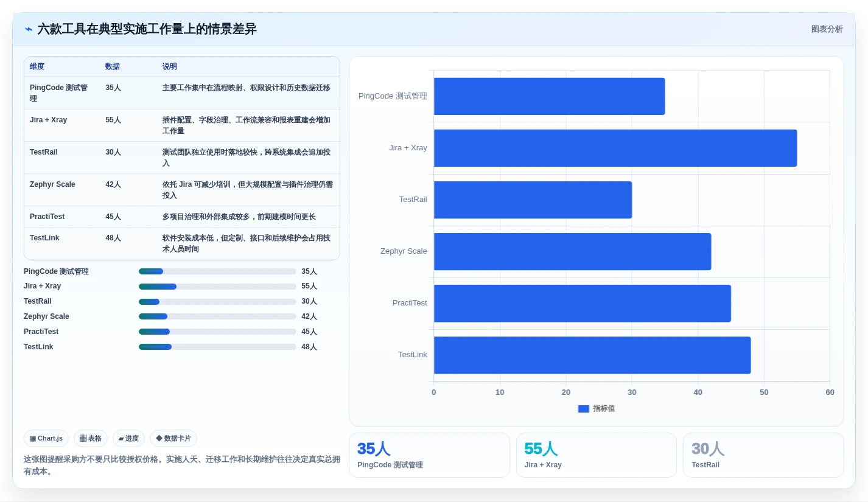Click the TestLink y-axis label
868x502 pixels.
click(x=413, y=355)
